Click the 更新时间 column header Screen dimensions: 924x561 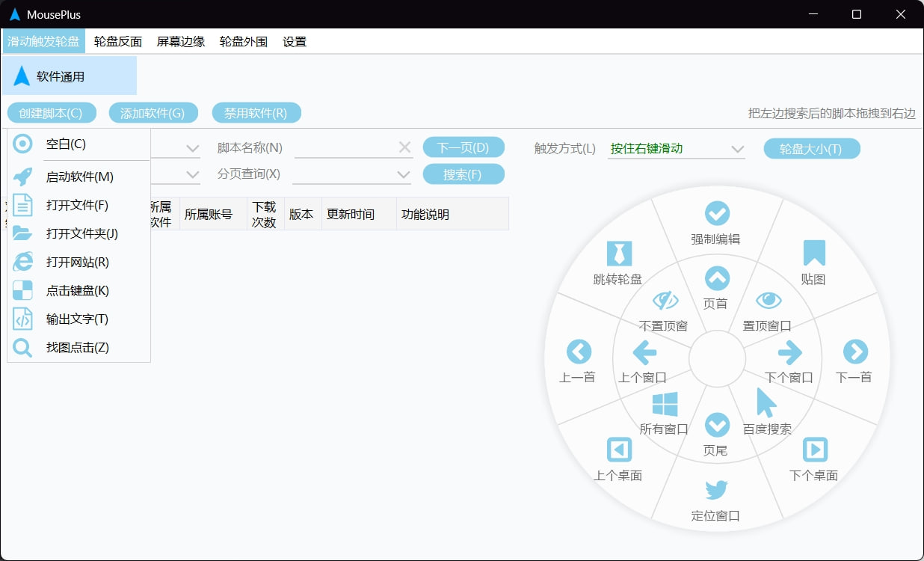click(359, 214)
